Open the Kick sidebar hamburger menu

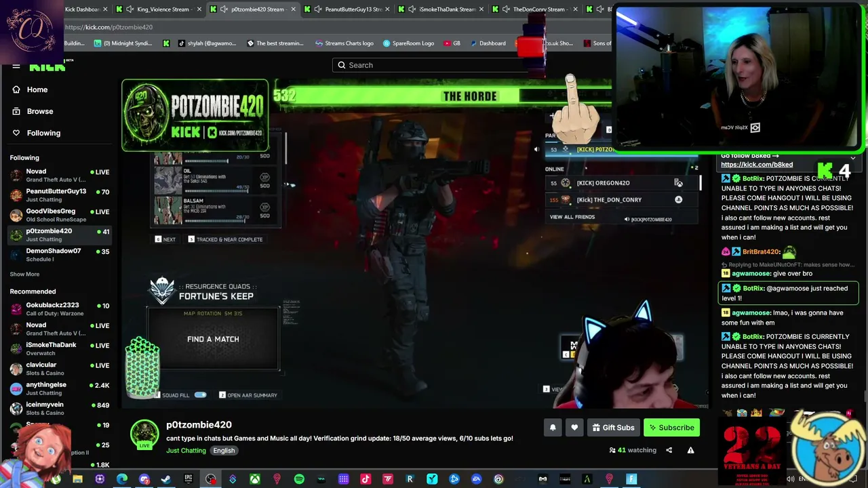(x=16, y=66)
